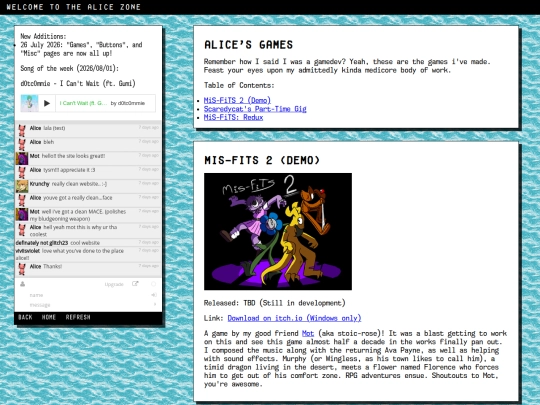Click the login arrow icon beside name field

154,295
